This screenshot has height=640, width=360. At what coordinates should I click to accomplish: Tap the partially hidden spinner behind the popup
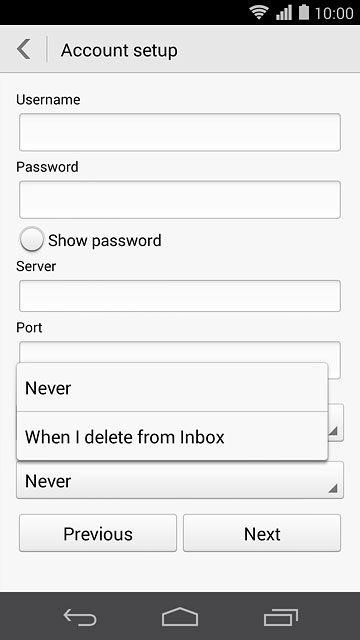point(336,422)
